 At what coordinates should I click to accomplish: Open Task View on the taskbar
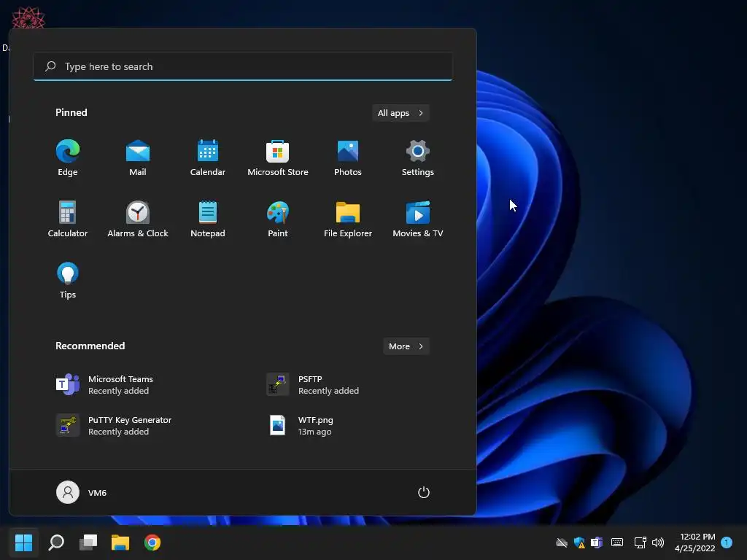(x=88, y=542)
